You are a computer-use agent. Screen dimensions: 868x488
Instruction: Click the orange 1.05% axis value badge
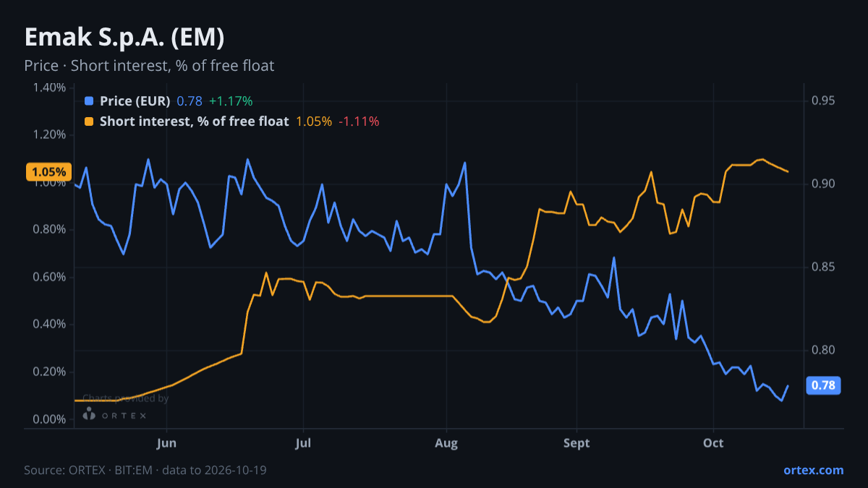click(48, 172)
